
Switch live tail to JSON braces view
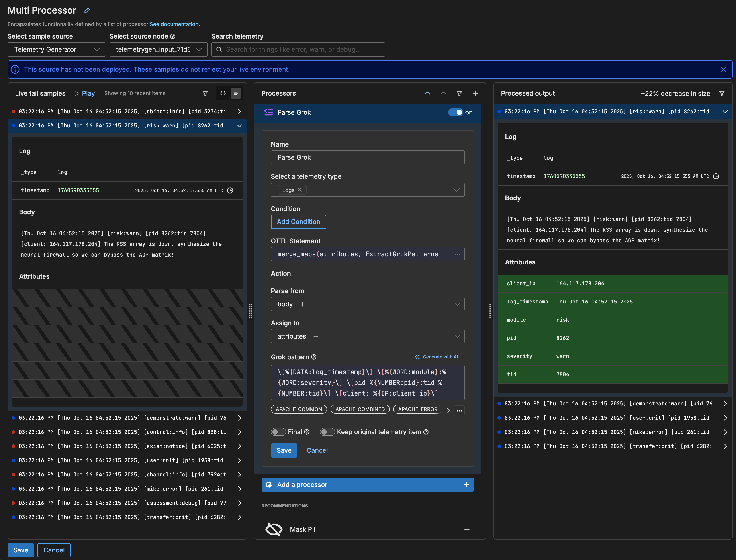223,94
